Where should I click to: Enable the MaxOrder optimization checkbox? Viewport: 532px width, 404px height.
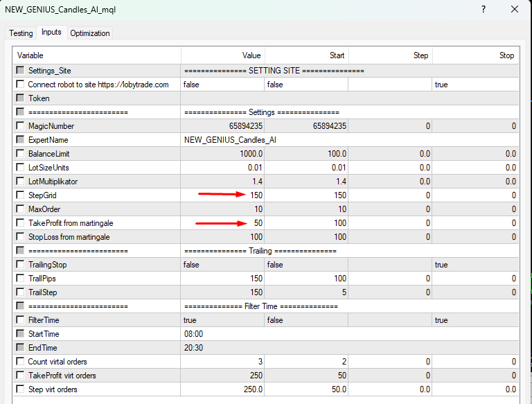click(20, 209)
